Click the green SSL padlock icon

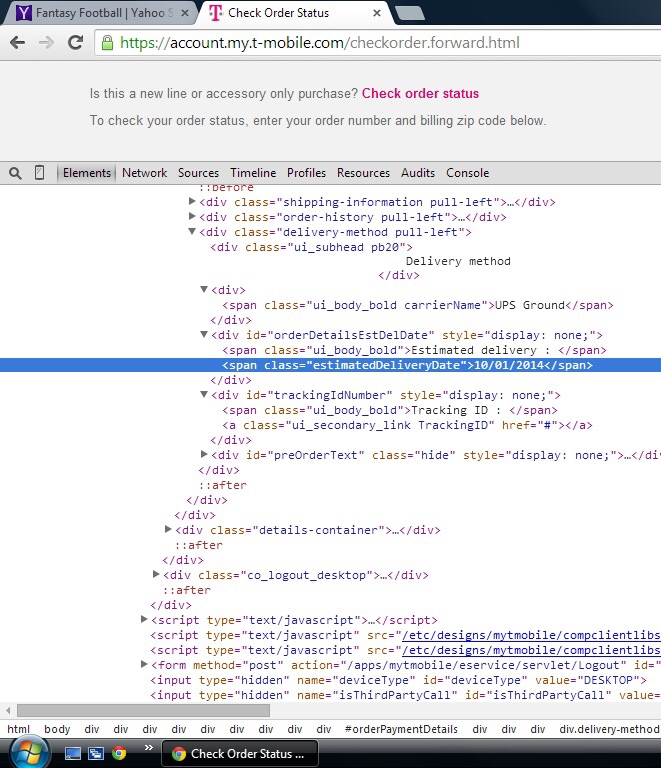[x=107, y=43]
